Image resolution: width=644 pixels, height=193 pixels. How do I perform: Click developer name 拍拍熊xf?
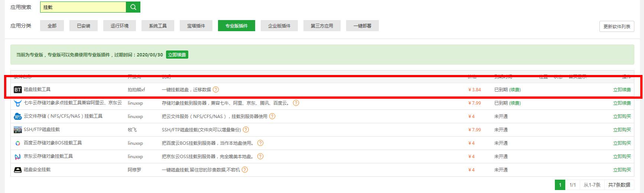pos(136,89)
